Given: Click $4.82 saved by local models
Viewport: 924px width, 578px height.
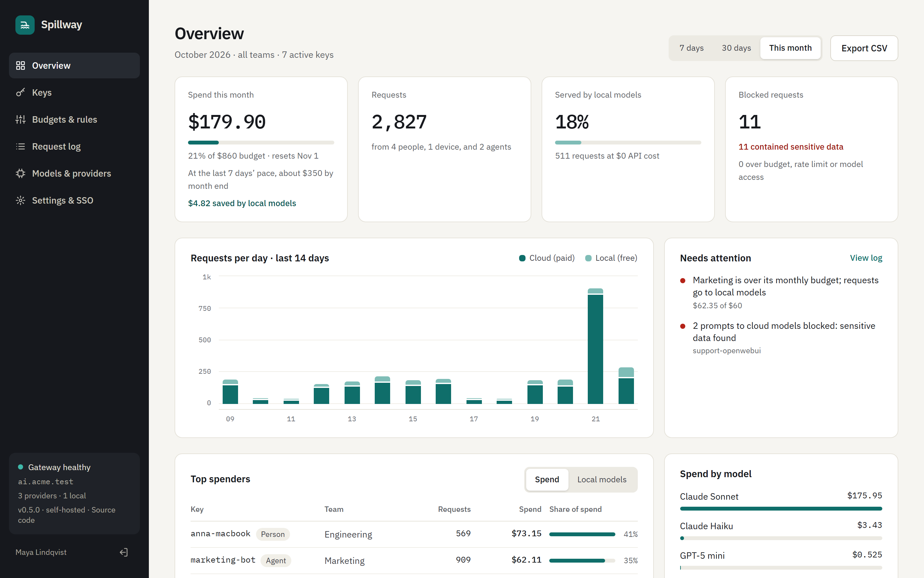Looking at the screenshot, I should coord(242,203).
